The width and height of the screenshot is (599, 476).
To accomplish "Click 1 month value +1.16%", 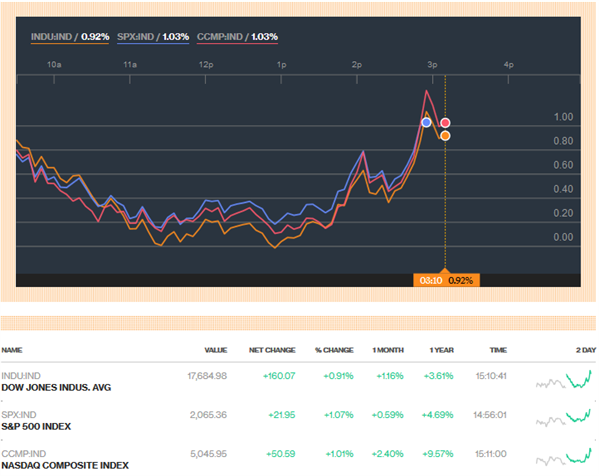I will [390, 376].
